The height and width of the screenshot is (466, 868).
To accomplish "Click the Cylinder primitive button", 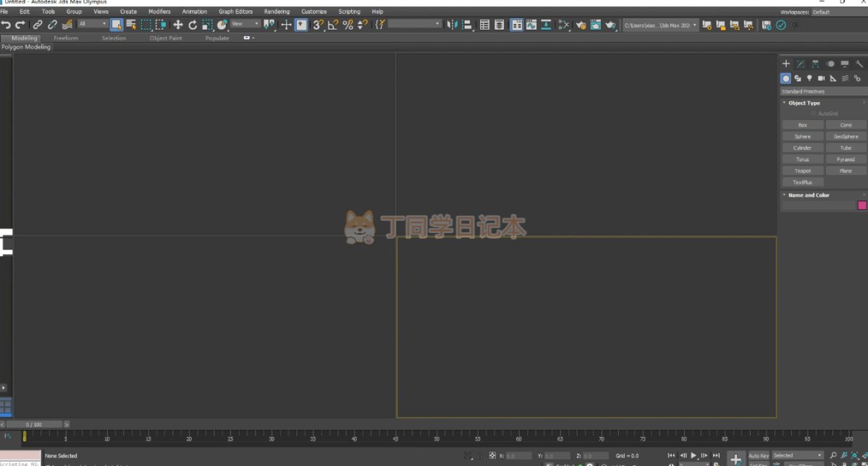I will pos(803,148).
